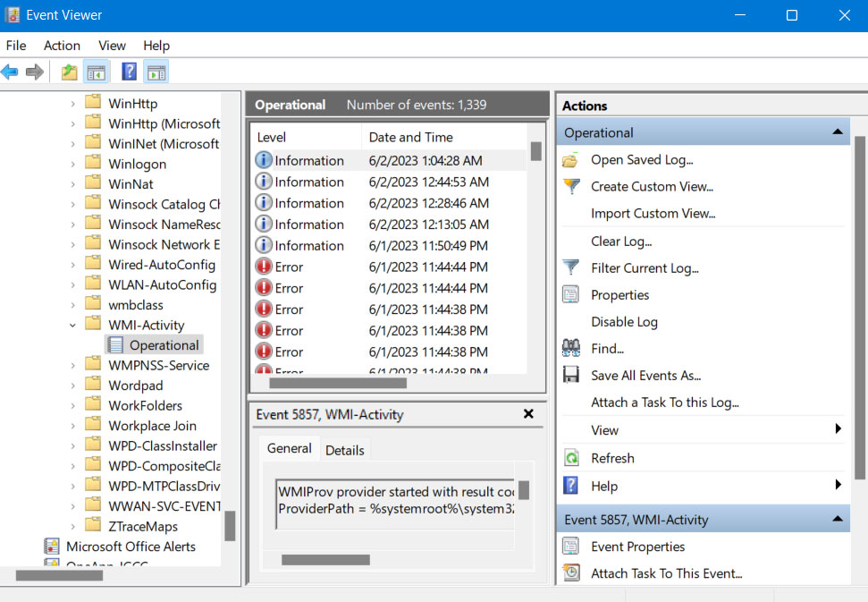
Task: Click the Up one level folder icon
Action: tap(69, 72)
